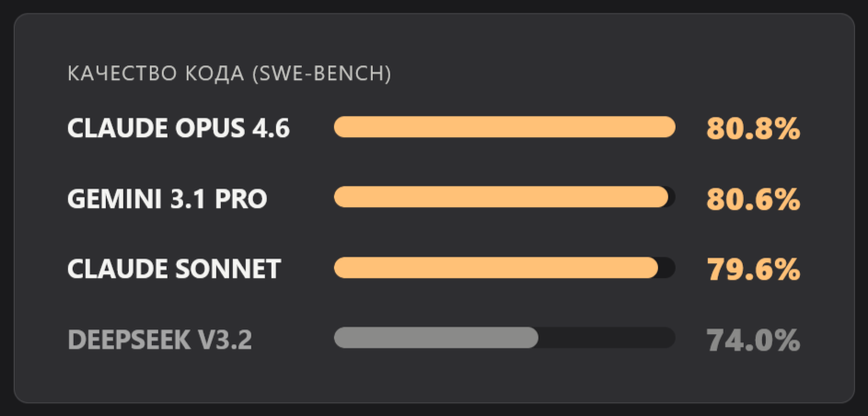Click the V3.2 version text after DEEPSEEK
Screen dimensions: 868x416
[225, 341]
